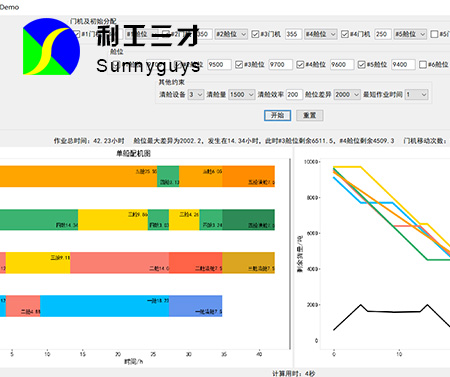Click the Sunnyguys logo icon
The image size is (450, 377).
pos(51,47)
